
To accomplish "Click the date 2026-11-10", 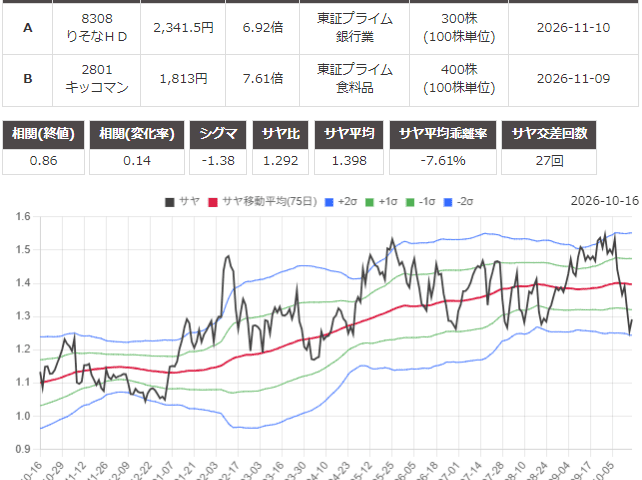I will point(573,27).
